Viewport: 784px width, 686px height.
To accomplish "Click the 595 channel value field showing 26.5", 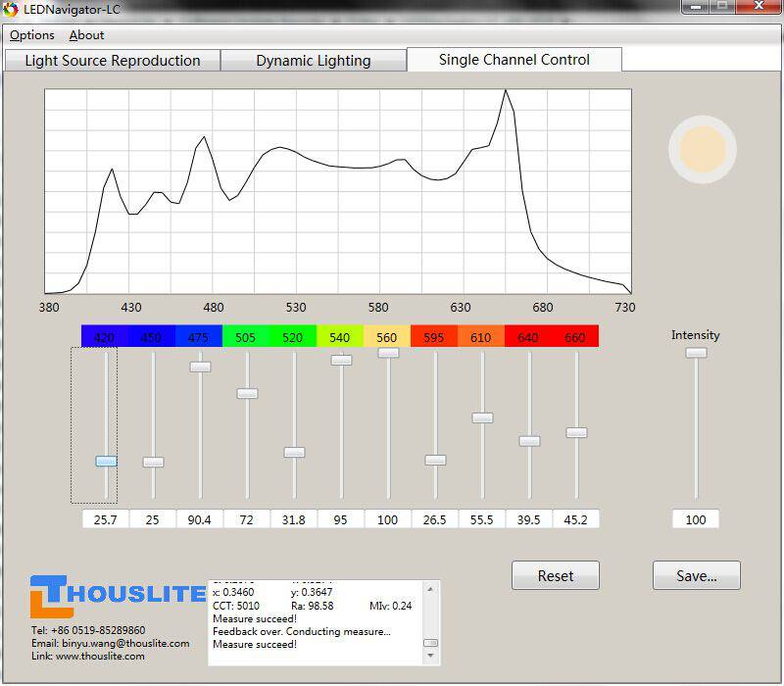I will [x=434, y=519].
